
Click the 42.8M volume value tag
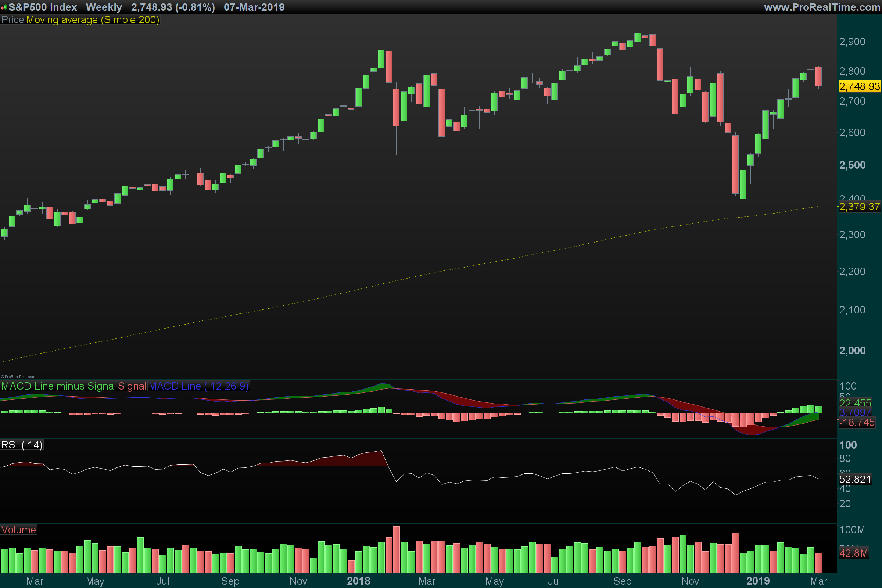pyautogui.click(x=853, y=553)
